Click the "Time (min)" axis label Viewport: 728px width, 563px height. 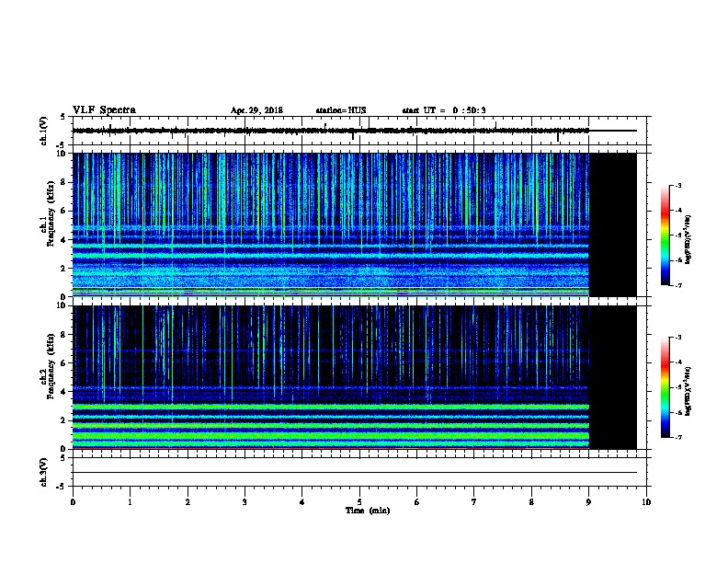368,511
